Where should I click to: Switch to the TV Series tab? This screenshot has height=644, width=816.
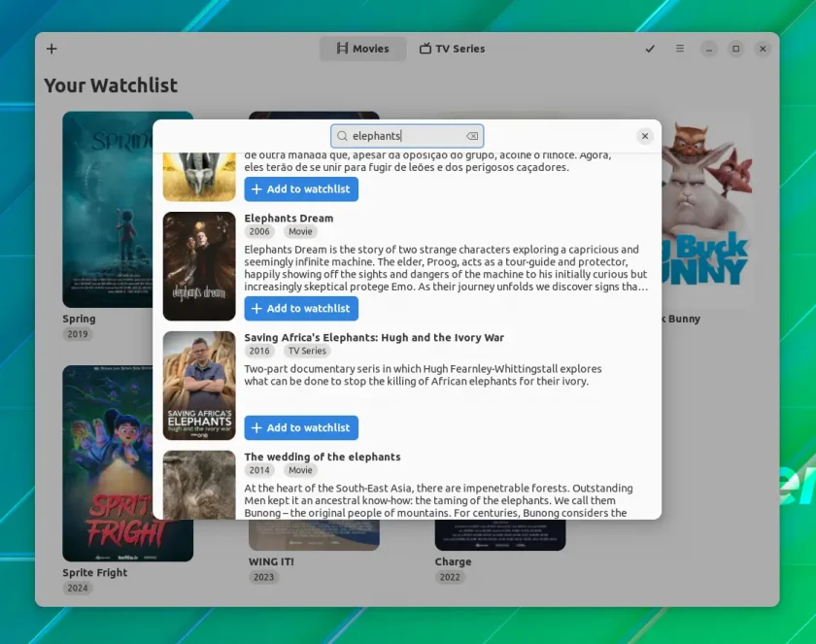pyautogui.click(x=453, y=49)
